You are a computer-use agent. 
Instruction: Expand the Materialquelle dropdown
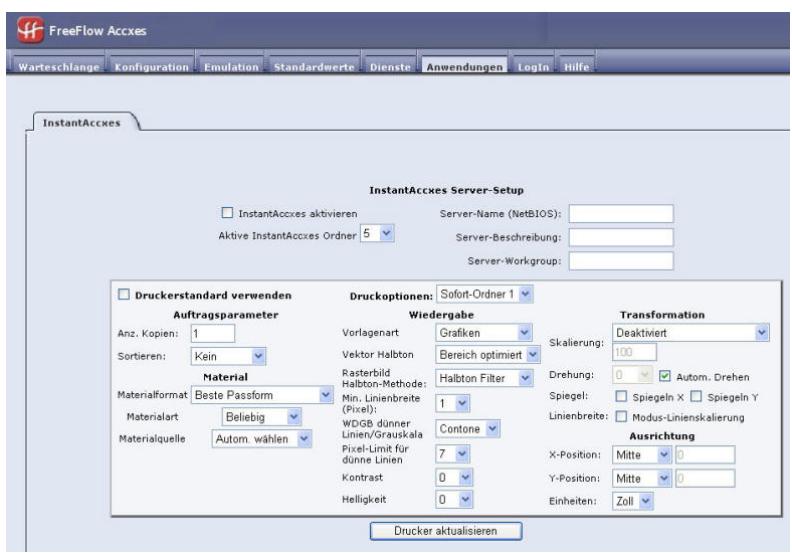click(262, 439)
